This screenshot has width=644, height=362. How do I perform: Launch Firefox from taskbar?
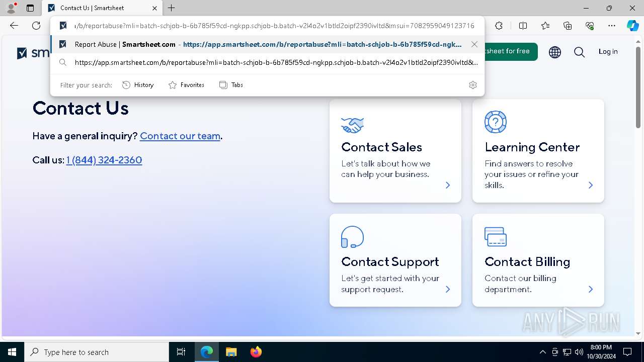click(256, 352)
